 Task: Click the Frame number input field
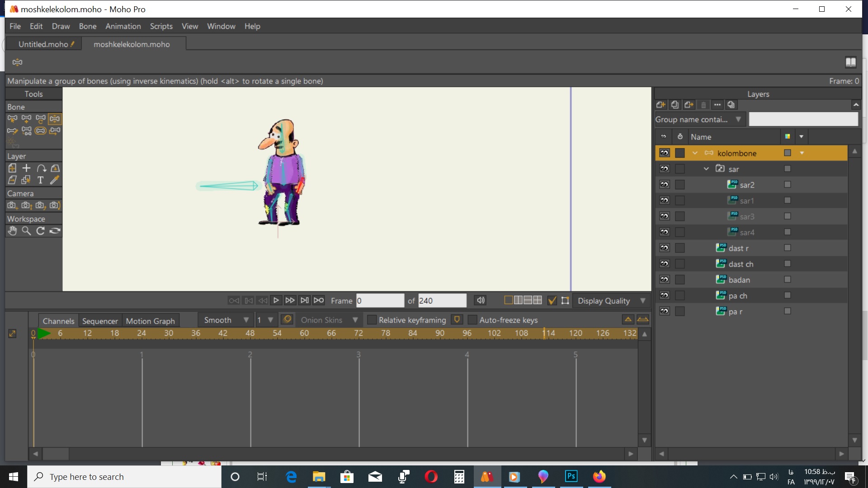379,300
